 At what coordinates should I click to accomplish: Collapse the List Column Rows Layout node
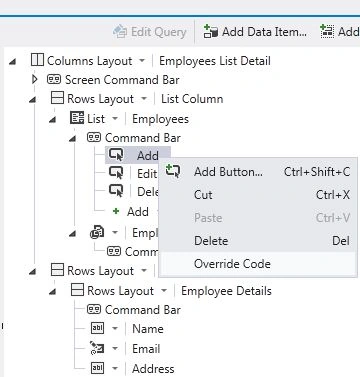(33, 100)
